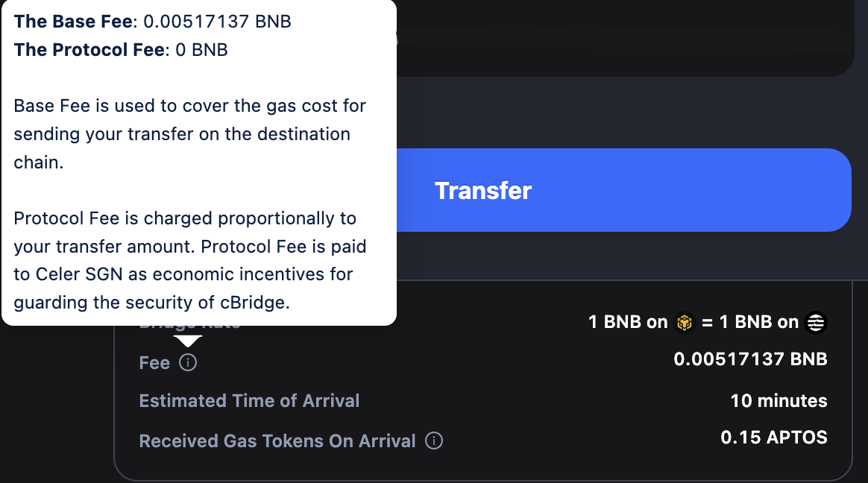Click the white tooltip arrow pointer
The width and height of the screenshot is (868, 483).
tap(188, 341)
